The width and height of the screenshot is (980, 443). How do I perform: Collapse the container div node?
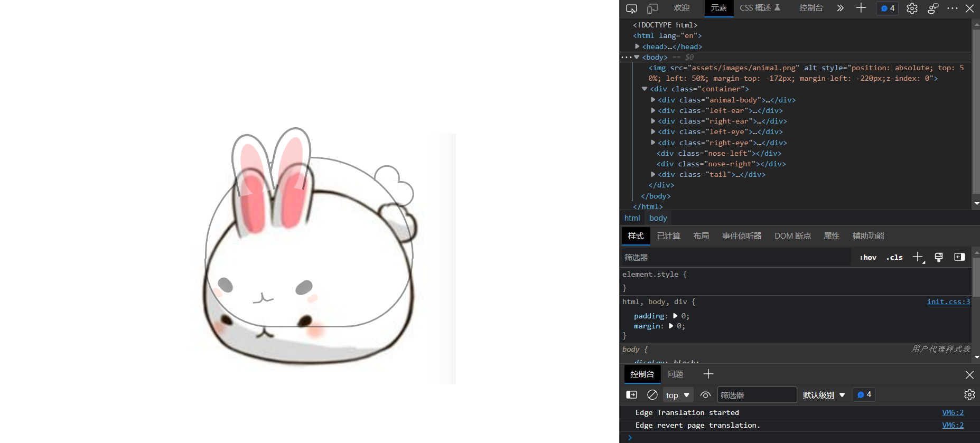tap(645, 89)
